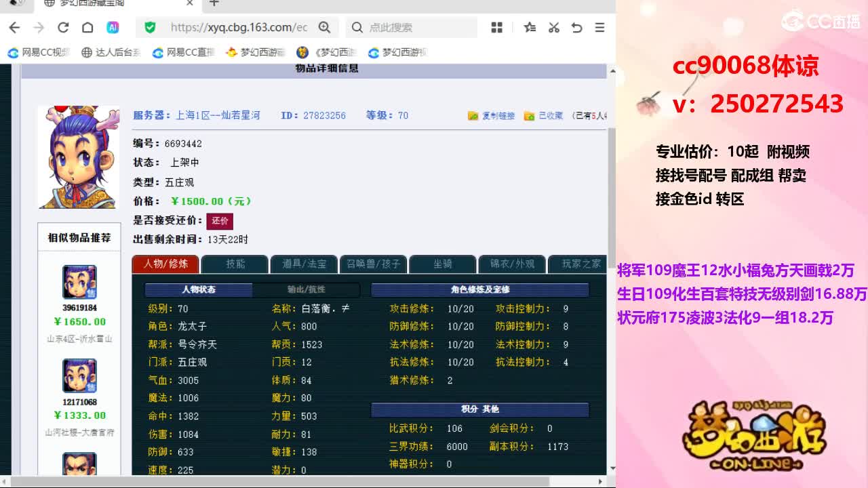The width and height of the screenshot is (868, 488).
Task: Click the 副本积分 value 1173
Action: coord(557,447)
